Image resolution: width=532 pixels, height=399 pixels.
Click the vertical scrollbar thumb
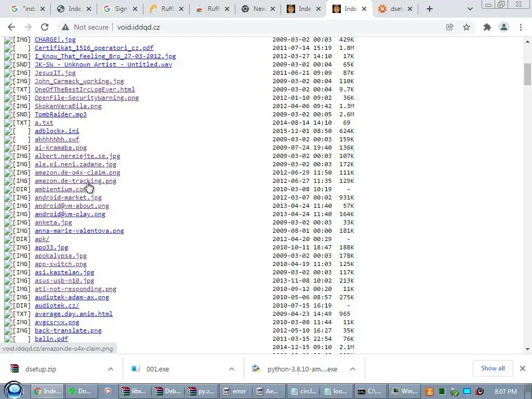click(527, 74)
